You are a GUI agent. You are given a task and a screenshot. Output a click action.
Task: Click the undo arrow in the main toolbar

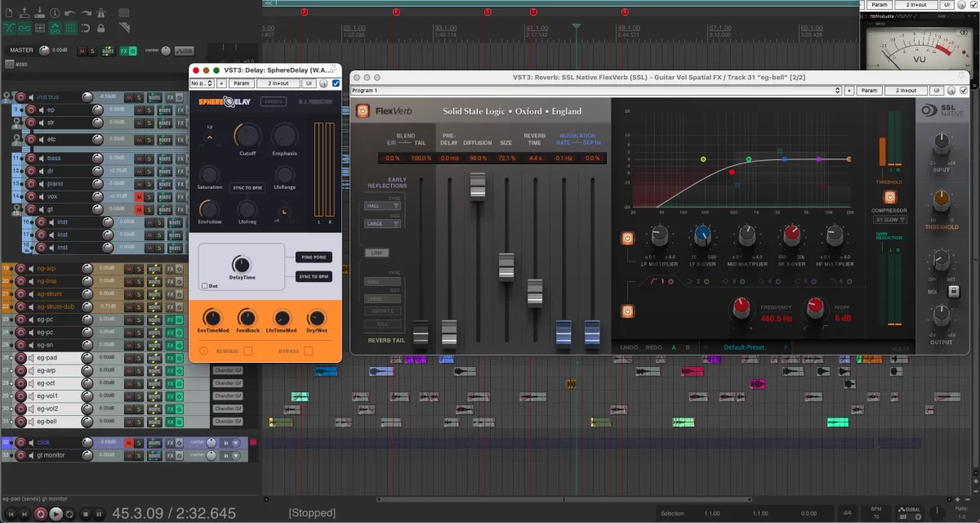69,14
